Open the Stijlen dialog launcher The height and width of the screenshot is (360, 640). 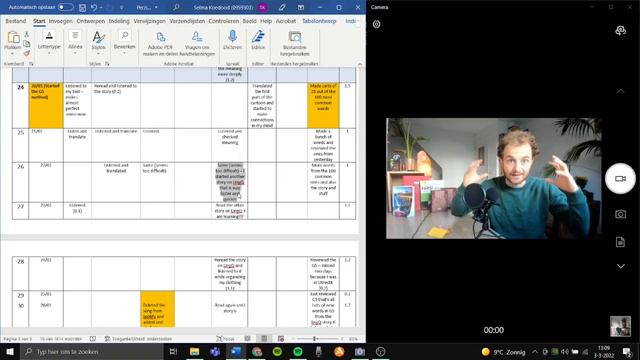(x=107, y=64)
